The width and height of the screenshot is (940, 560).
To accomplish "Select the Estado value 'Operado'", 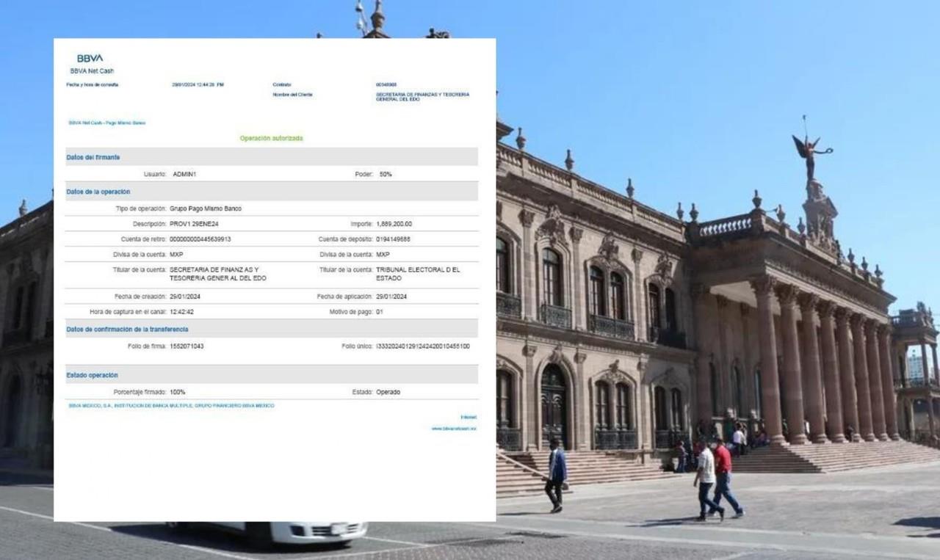I will 388,392.
